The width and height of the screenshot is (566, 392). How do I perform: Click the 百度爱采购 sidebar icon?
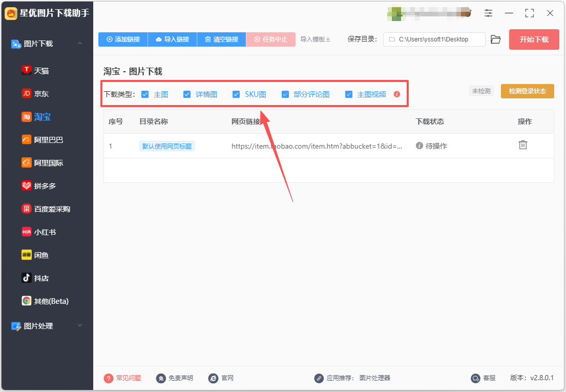26,209
